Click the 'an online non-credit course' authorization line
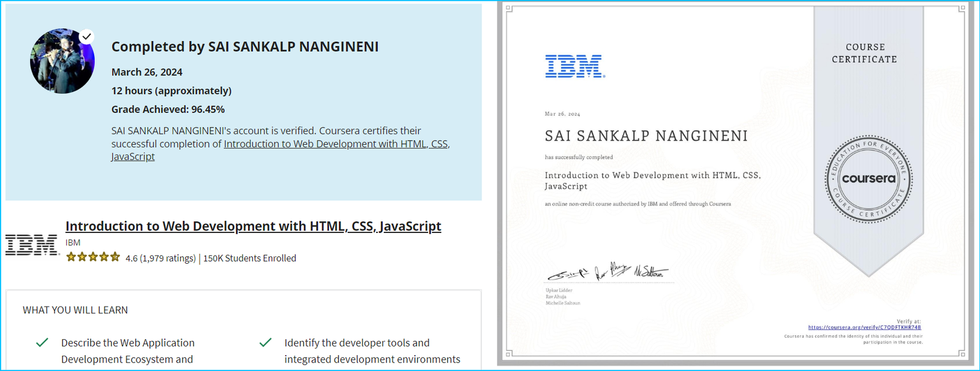This screenshot has height=371, width=980. [638, 204]
